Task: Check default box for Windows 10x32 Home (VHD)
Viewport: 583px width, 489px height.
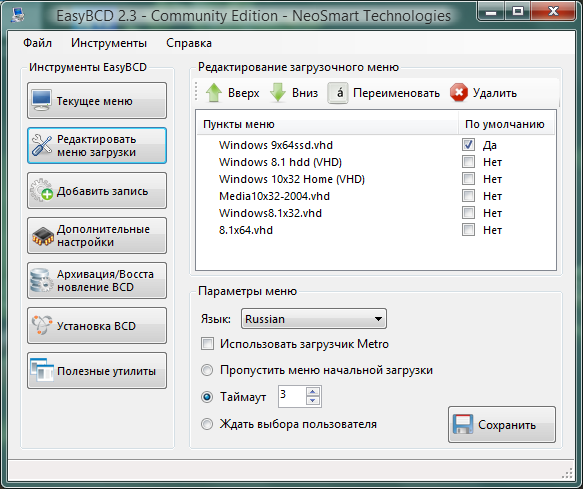Action: (468, 179)
